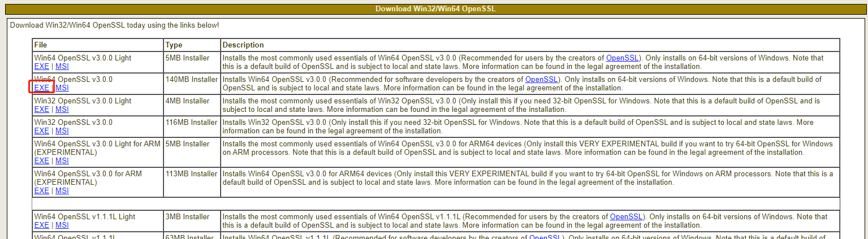Get the 116MB Win32 OpenSSL v3.0.0 MSI

[x=62, y=131]
